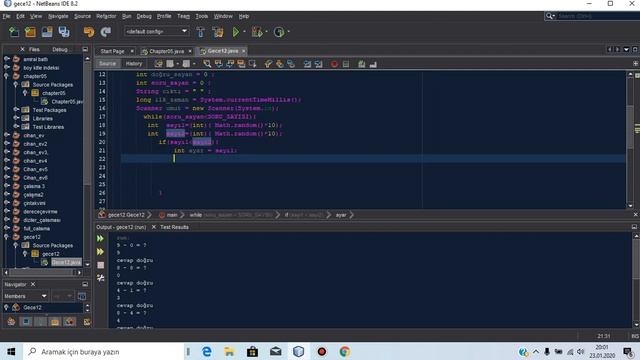Open Microsoft Edge from the taskbar
640x360 pixels.
tap(207, 351)
